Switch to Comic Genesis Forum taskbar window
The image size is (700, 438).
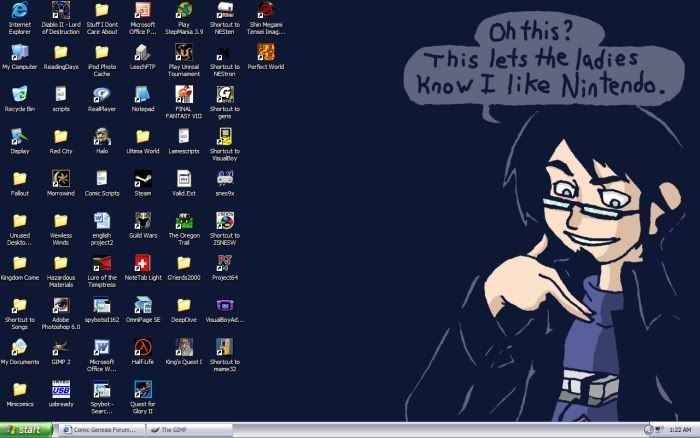(98, 429)
